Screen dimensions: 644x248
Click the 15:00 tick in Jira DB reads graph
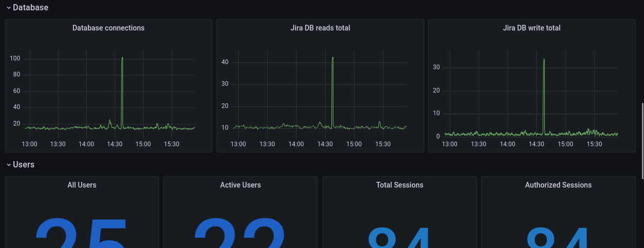[354, 144]
